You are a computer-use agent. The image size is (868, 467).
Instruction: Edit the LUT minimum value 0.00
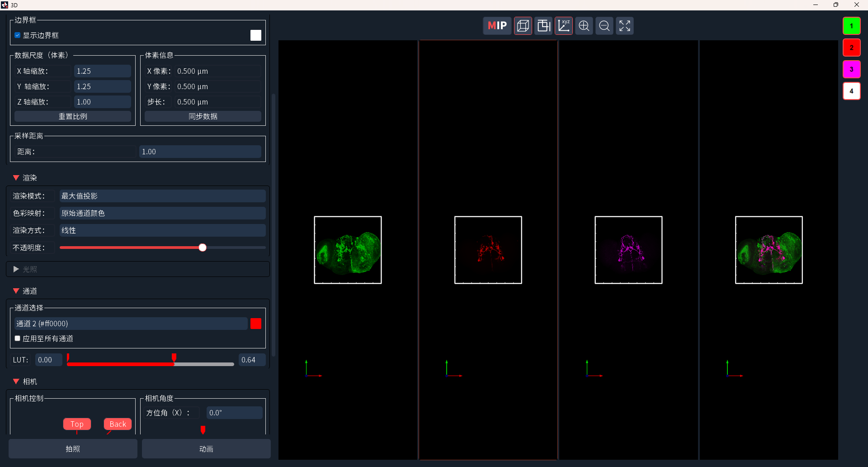pos(49,360)
